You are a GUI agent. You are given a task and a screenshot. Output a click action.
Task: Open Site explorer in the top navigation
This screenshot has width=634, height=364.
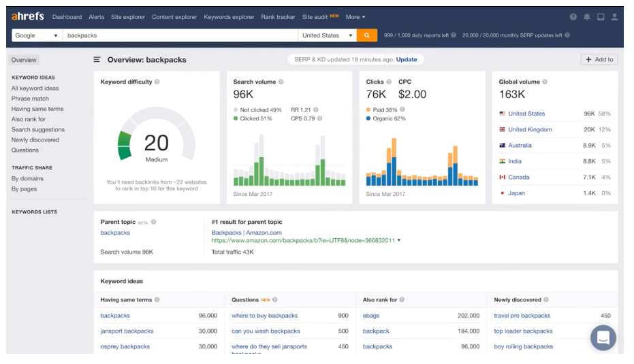pyautogui.click(x=128, y=17)
